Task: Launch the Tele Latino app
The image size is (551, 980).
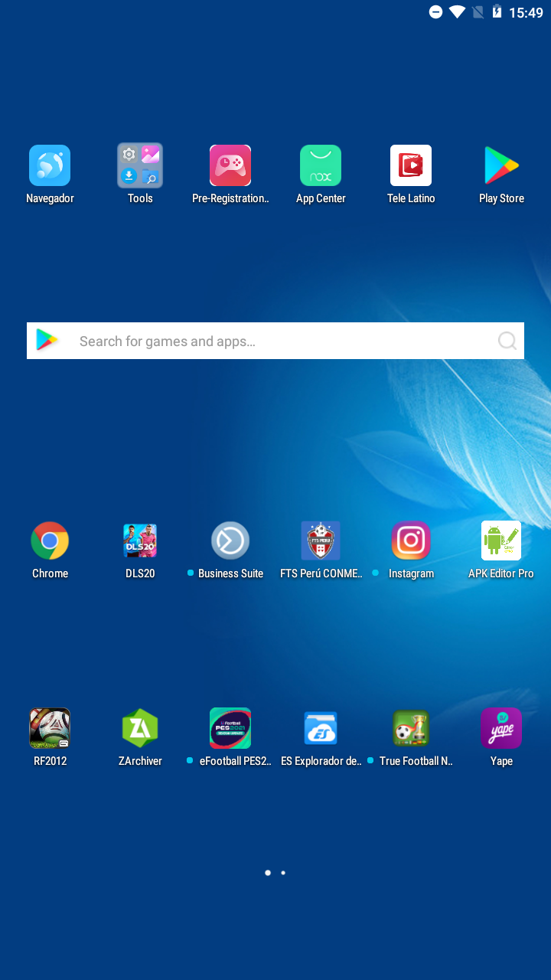Action: coord(411,165)
